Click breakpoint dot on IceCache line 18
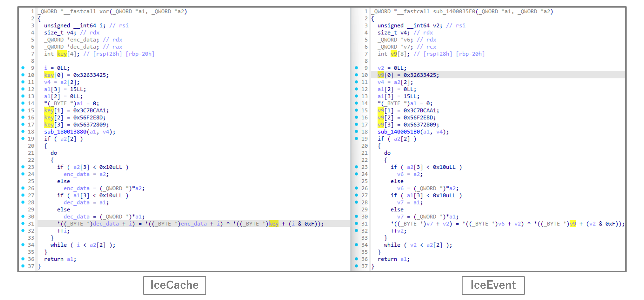Screen dimensions: 644x300 point(23,131)
